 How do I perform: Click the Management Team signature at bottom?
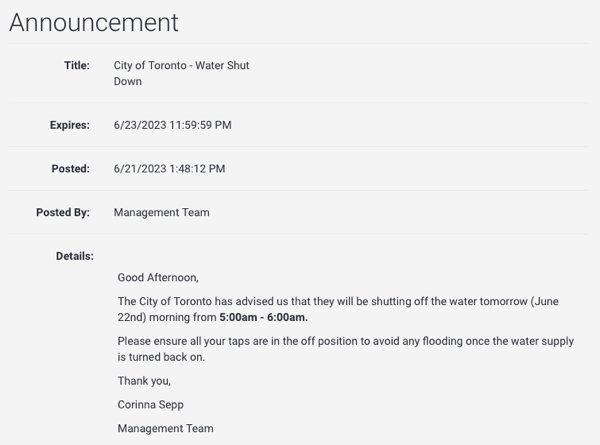(165, 428)
